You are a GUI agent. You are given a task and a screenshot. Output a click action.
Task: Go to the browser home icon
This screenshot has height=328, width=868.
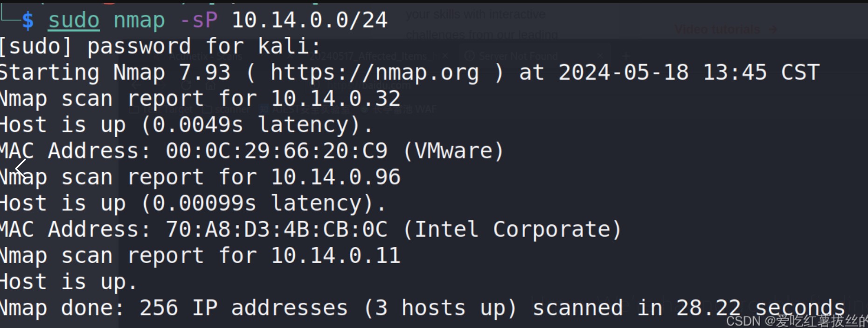211,86
